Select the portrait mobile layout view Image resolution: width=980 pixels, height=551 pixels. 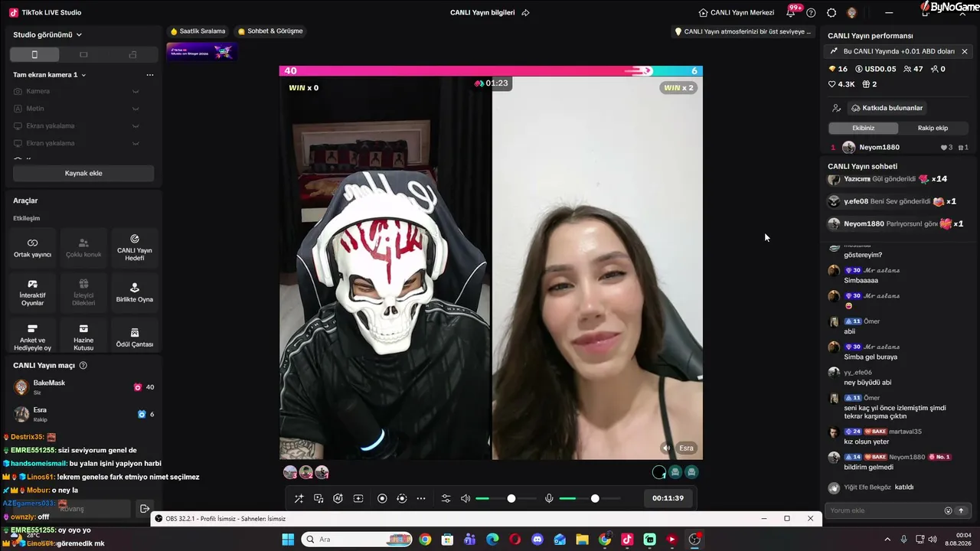click(x=34, y=54)
